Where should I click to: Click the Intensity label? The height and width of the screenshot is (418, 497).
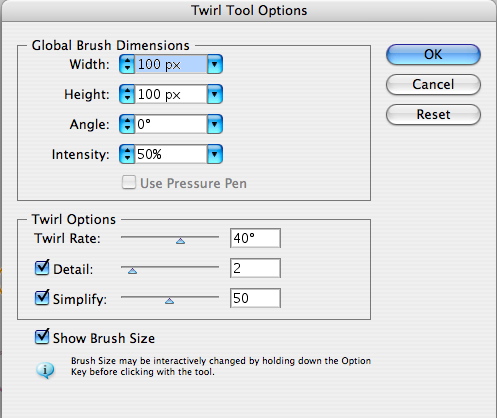81,155
